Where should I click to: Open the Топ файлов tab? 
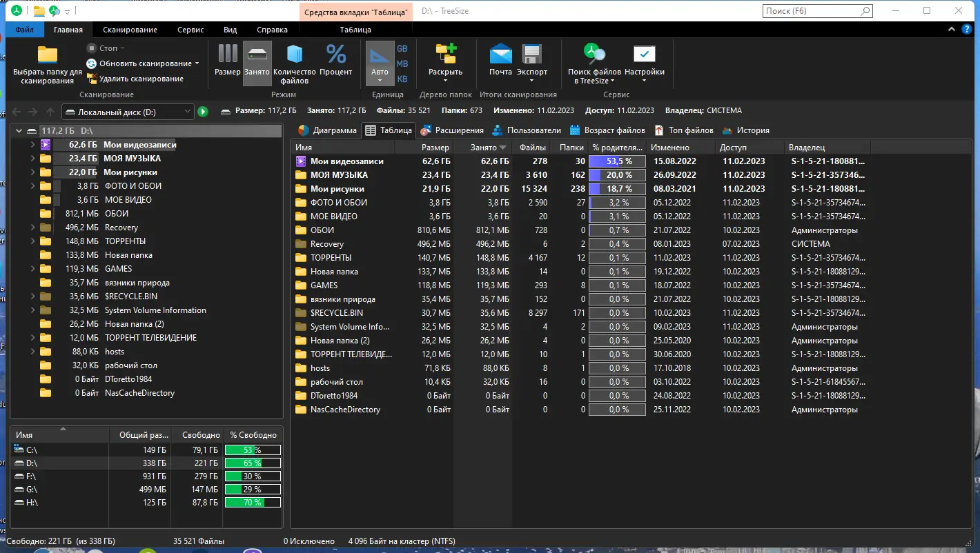[x=683, y=130]
